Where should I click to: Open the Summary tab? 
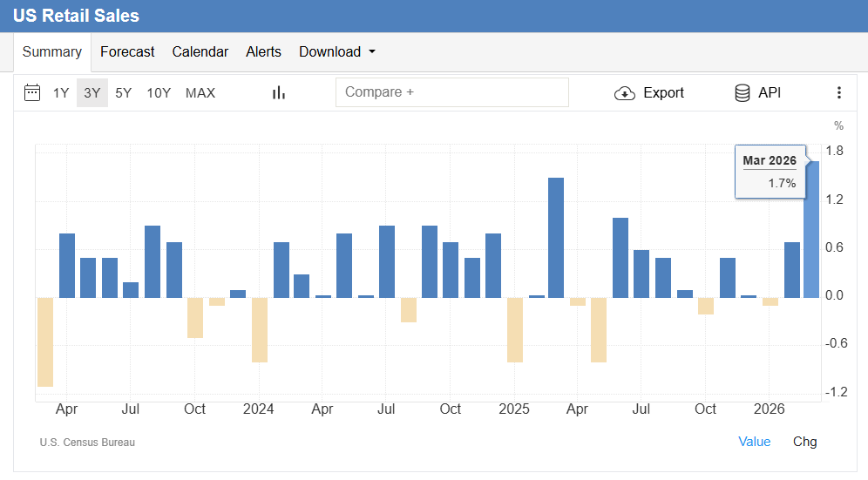click(52, 52)
